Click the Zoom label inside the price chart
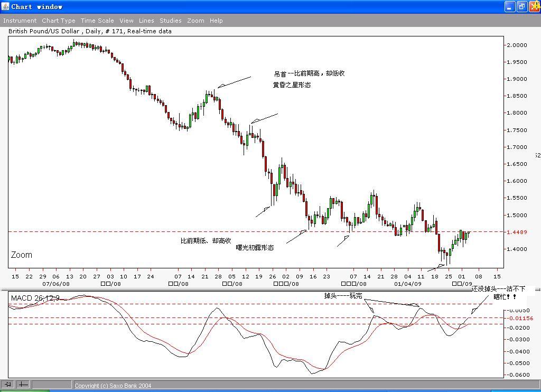This screenshot has width=541, height=392. pos(21,255)
